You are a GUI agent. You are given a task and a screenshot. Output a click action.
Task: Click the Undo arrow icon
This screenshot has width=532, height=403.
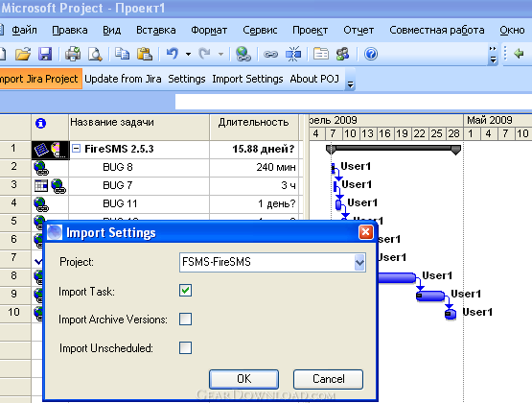pos(173,54)
